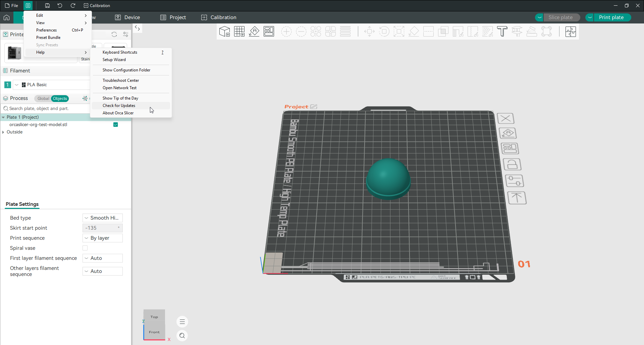Click the Search plate, object and part field
This screenshot has width=644, height=345.
[x=46, y=109]
